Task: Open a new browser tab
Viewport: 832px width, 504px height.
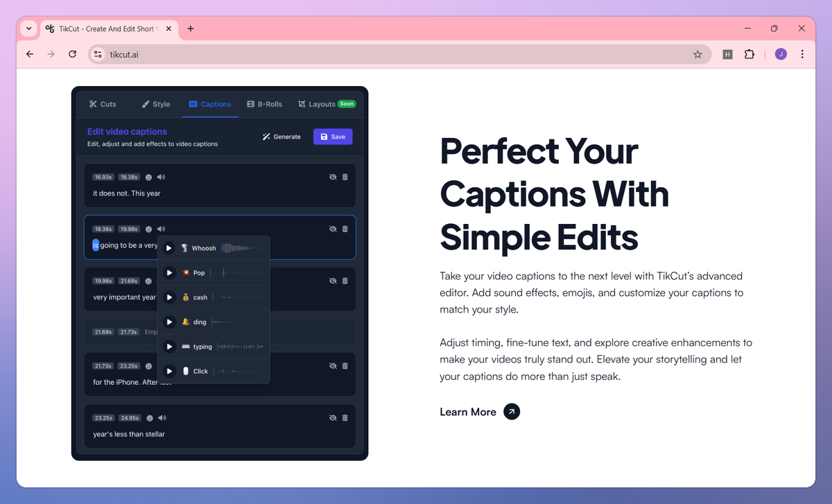Action: 191,28
